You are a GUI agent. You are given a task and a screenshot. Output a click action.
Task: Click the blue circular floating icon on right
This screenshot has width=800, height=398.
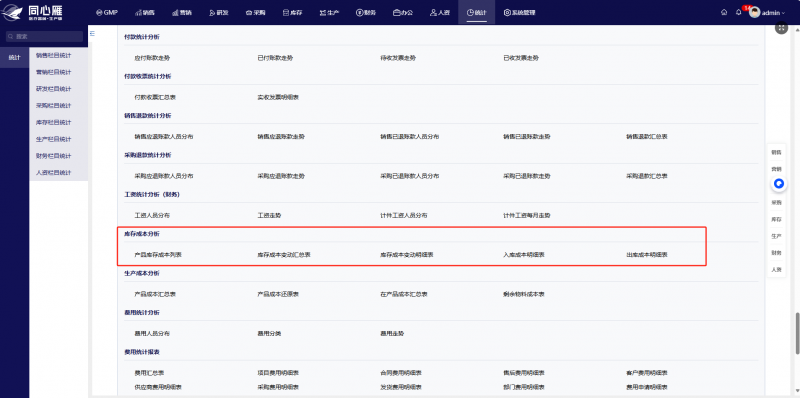[x=779, y=184]
